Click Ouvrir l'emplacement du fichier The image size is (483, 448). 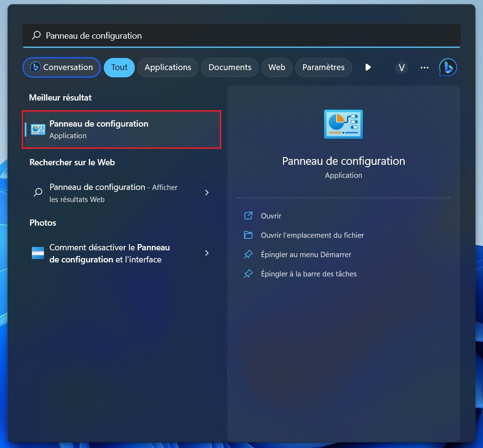312,235
